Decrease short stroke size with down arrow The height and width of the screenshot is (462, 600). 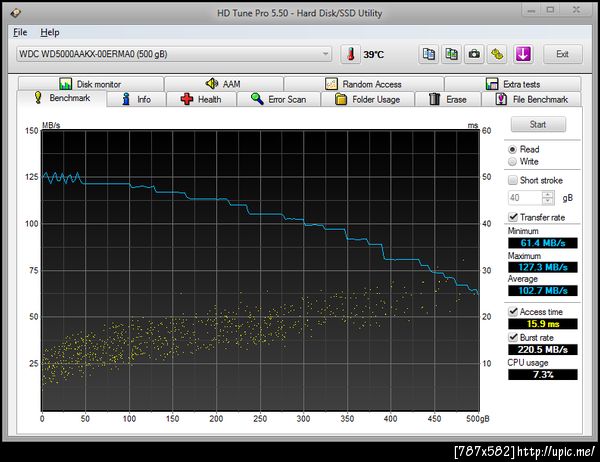[x=548, y=201]
